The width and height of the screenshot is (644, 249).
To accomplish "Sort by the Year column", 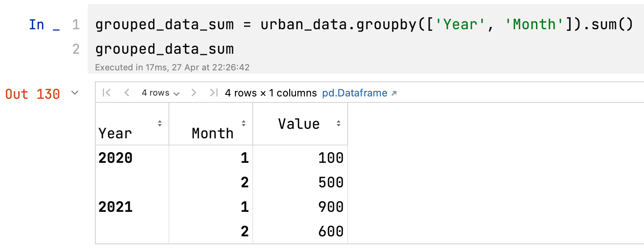I will pyautogui.click(x=160, y=123).
